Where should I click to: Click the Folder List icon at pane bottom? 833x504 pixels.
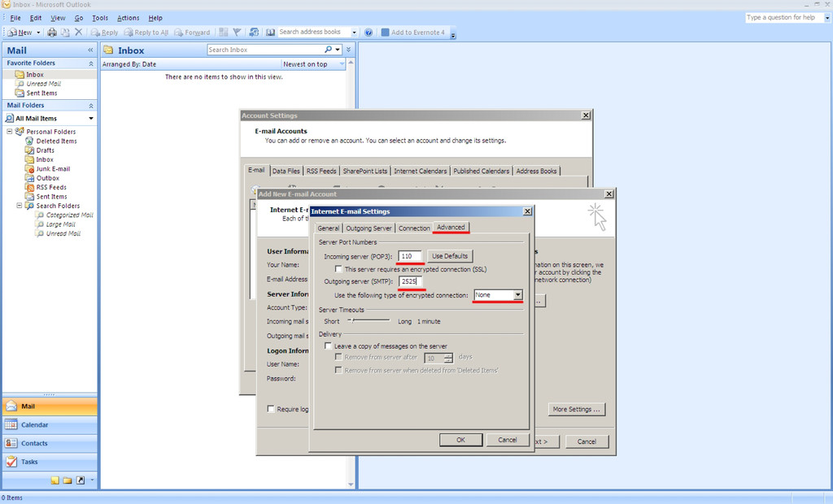[68, 480]
